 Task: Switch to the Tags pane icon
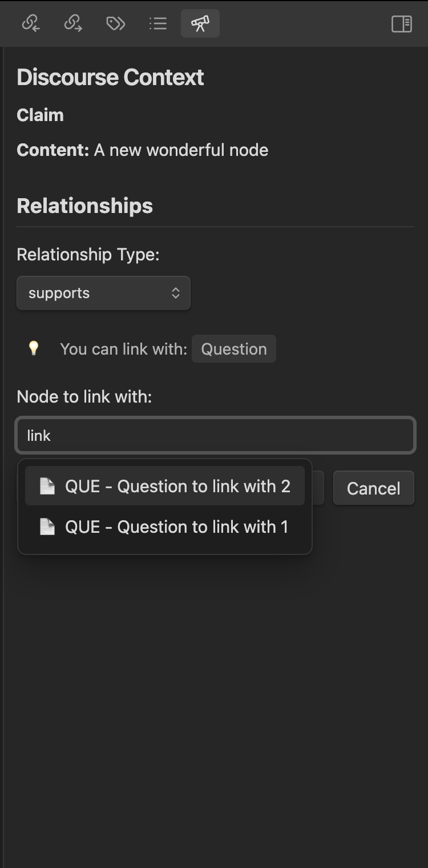click(x=116, y=23)
